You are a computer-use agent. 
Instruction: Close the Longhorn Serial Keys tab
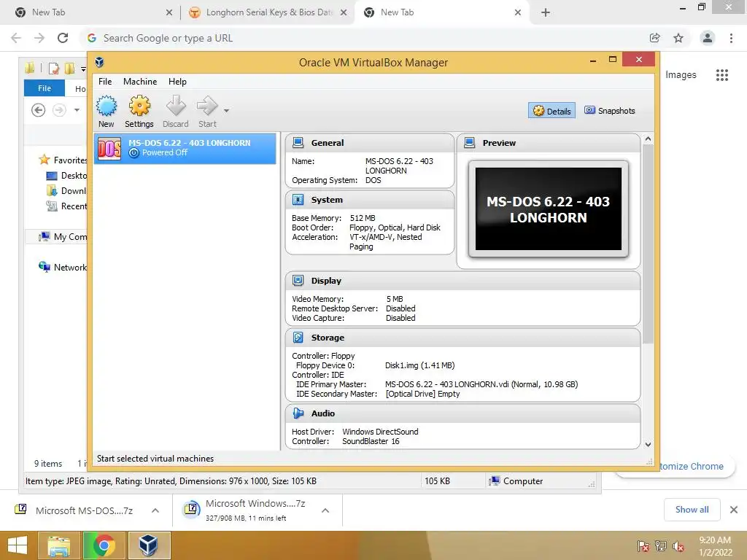coord(344,12)
